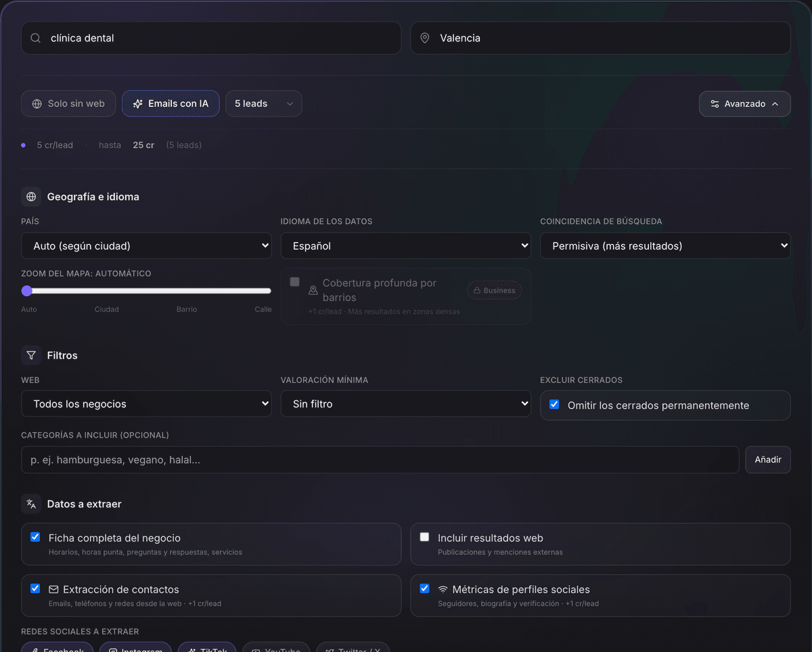Screen dimensions: 812x652
Task: Click the Añadir button
Action: (768, 460)
